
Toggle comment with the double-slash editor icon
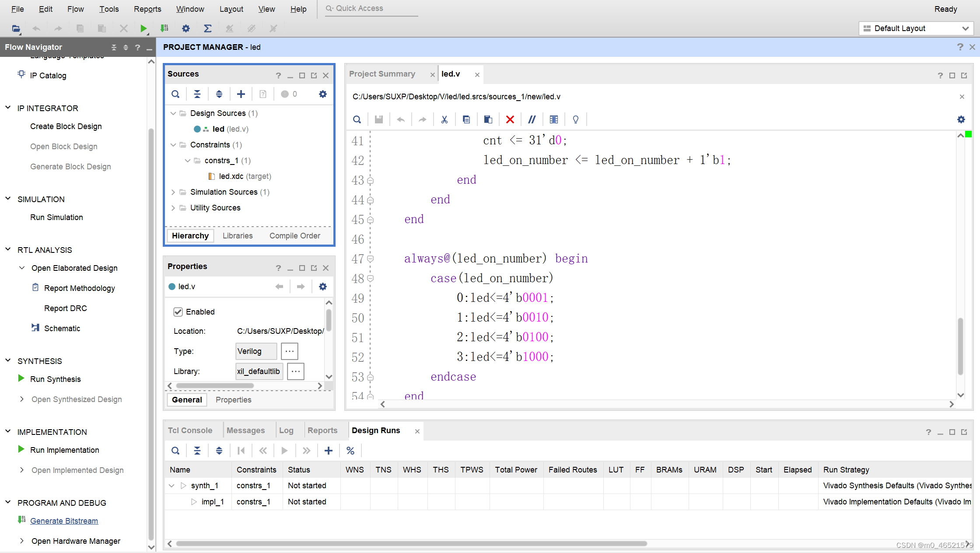532,119
